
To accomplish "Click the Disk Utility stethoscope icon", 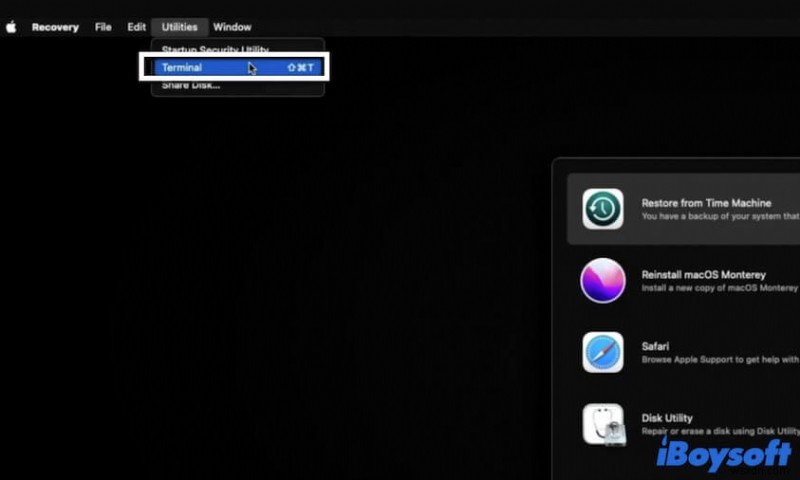I will (x=604, y=424).
